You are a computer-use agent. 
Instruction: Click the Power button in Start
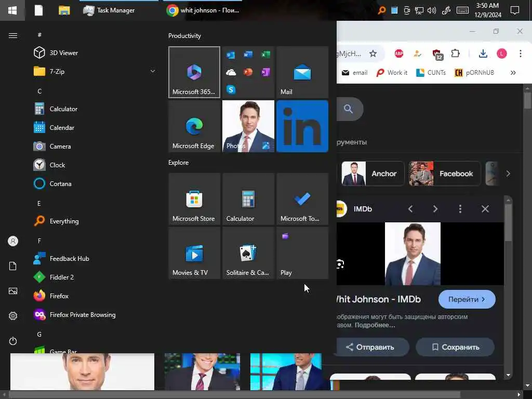13,341
